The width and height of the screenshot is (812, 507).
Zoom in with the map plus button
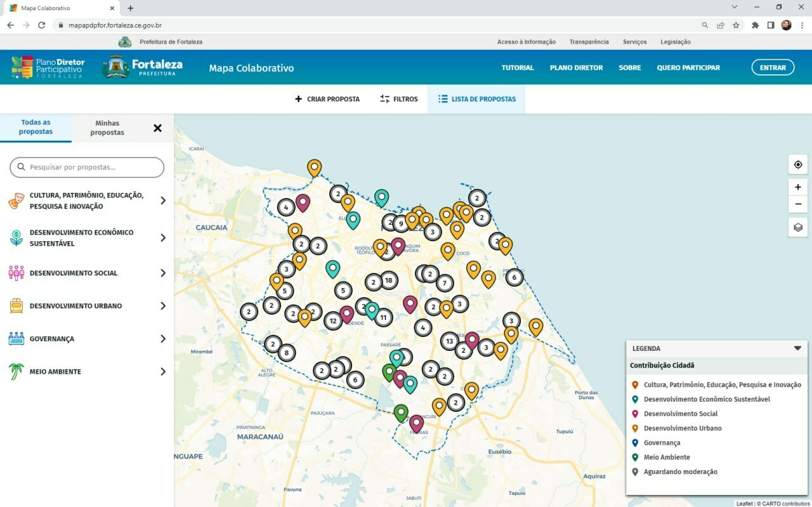[x=798, y=187]
